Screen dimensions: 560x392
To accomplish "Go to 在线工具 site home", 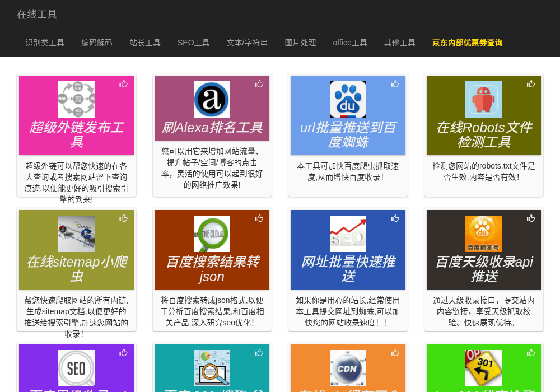I will [x=37, y=15].
